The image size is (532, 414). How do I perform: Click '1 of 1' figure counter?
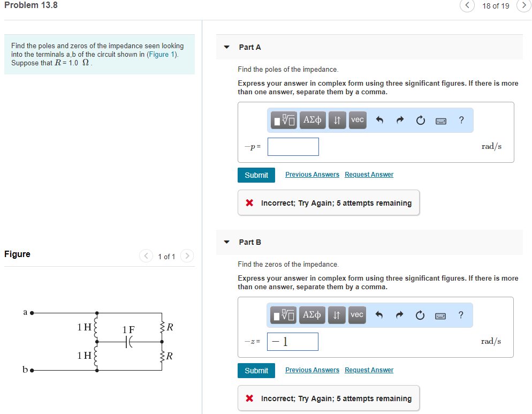[x=166, y=257]
